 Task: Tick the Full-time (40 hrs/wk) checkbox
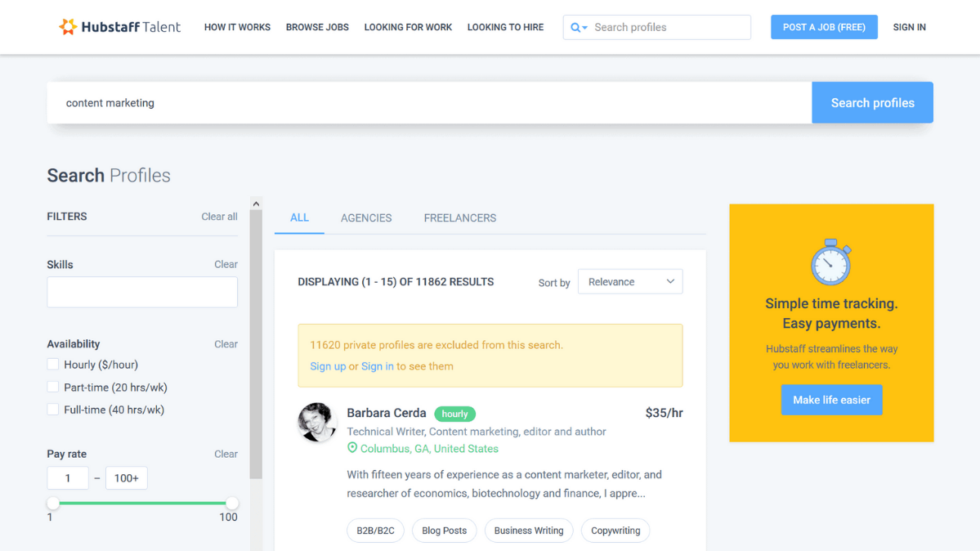click(x=53, y=410)
